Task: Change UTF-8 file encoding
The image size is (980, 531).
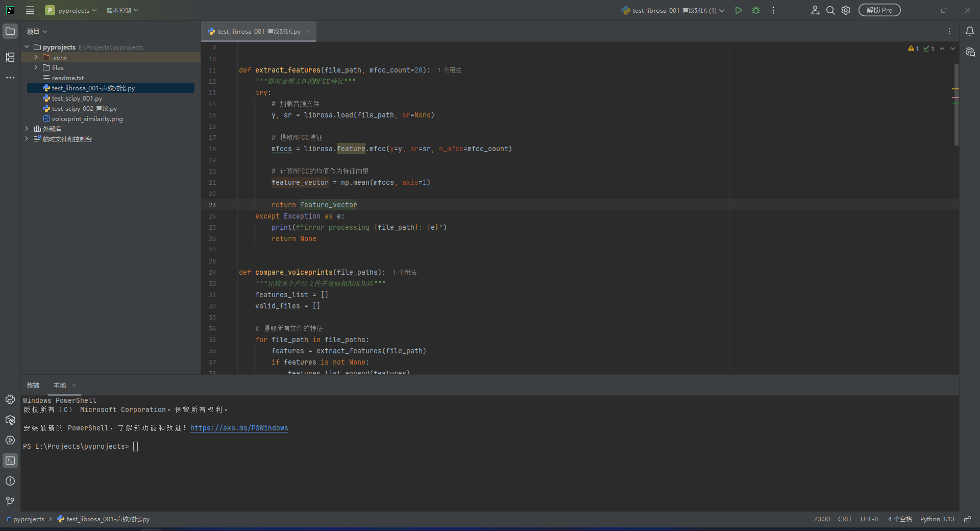Action: point(869,519)
